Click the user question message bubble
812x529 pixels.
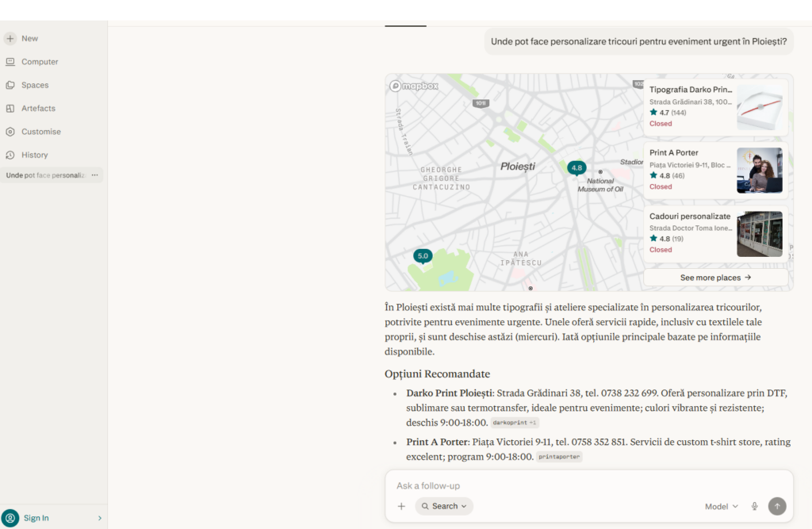pos(639,41)
